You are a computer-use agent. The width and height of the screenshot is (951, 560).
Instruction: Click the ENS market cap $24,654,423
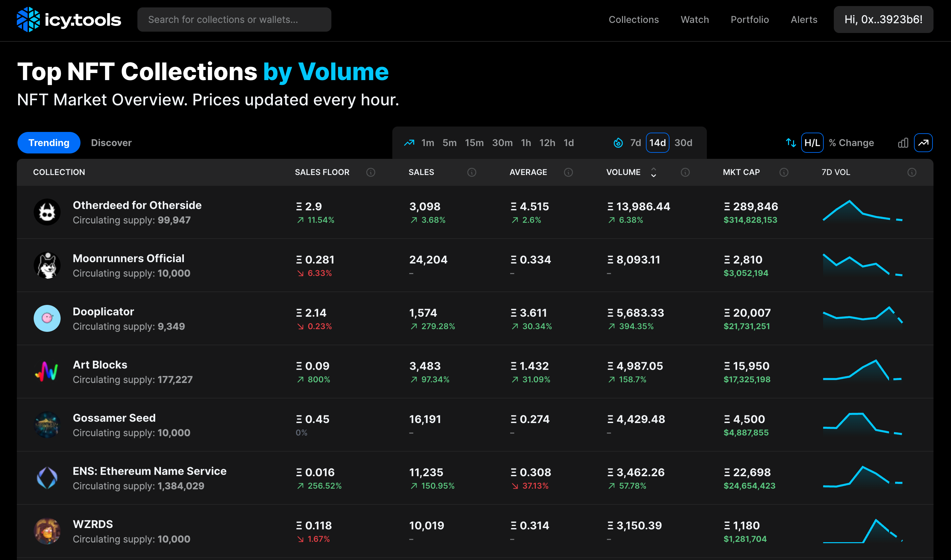tap(749, 486)
